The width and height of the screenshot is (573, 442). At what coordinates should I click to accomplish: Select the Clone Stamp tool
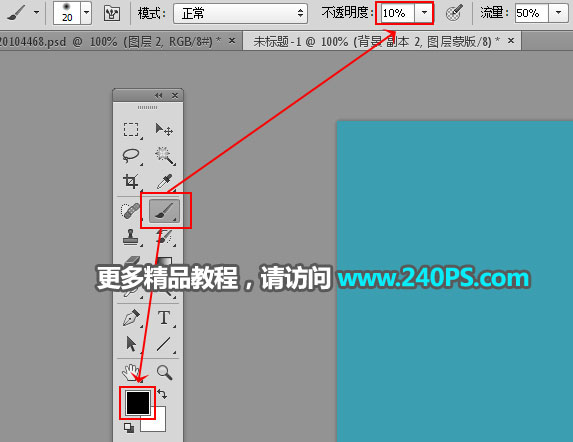coord(131,237)
